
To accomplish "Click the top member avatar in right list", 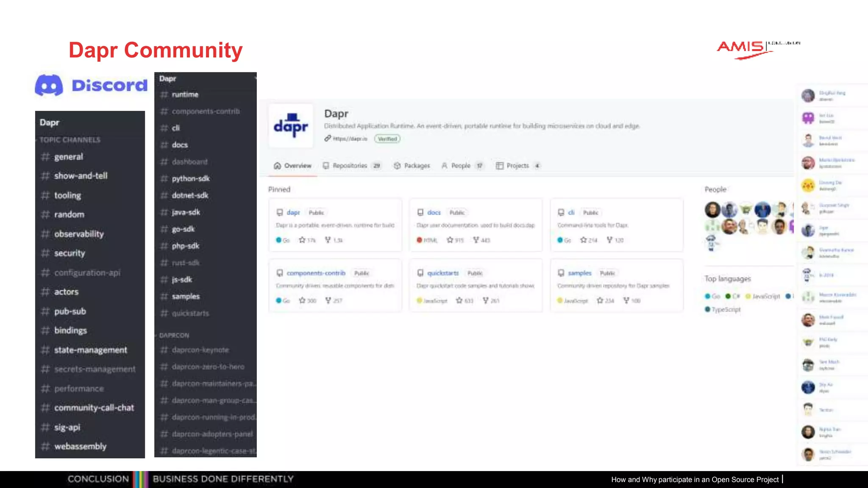I will click(808, 95).
